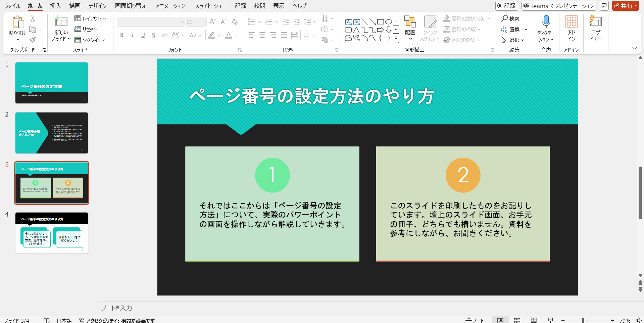Toggle the ノート notes button in status bar
This screenshot has height=323, width=644.
click(475, 320)
